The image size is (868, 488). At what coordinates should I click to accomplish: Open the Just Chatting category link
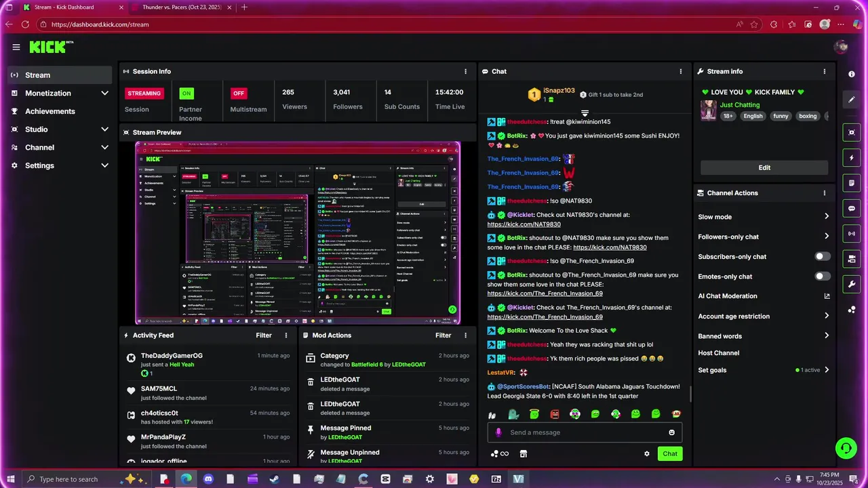(740, 105)
